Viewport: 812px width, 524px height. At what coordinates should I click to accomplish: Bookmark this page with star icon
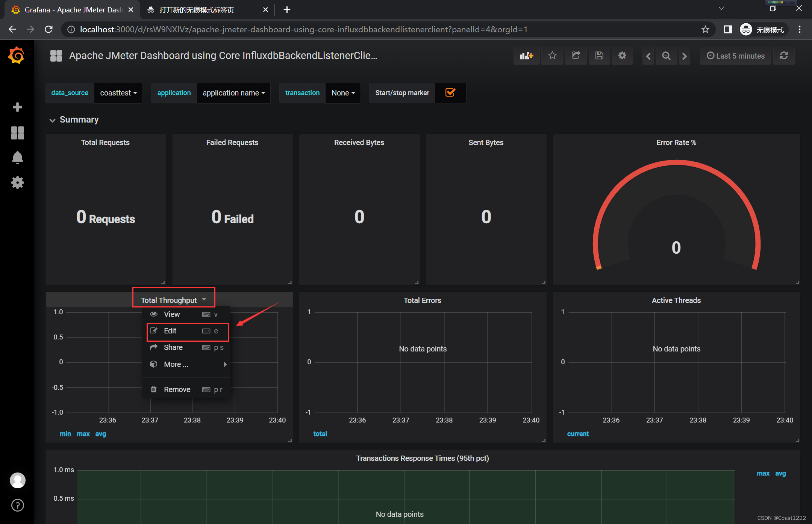[705, 29]
